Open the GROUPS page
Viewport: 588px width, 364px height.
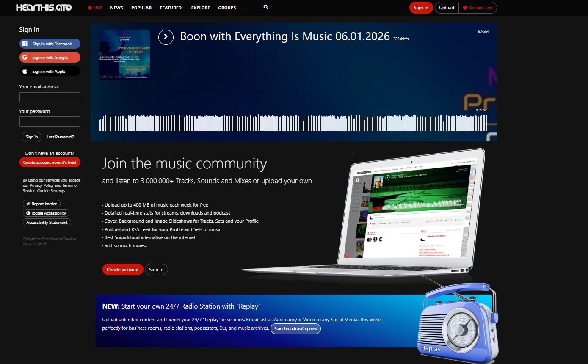point(227,8)
